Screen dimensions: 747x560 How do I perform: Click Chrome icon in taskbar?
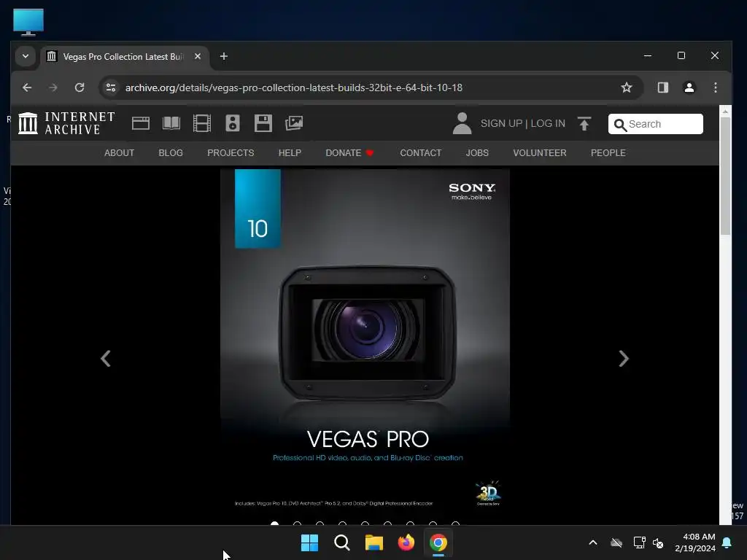[x=438, y=542]
